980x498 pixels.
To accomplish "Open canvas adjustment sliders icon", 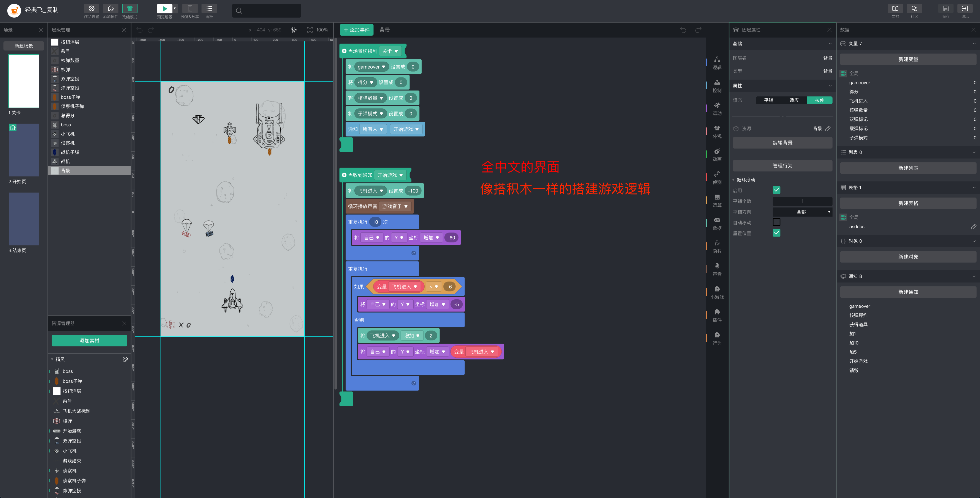I will pyautogui.click(x=294, y=30).
